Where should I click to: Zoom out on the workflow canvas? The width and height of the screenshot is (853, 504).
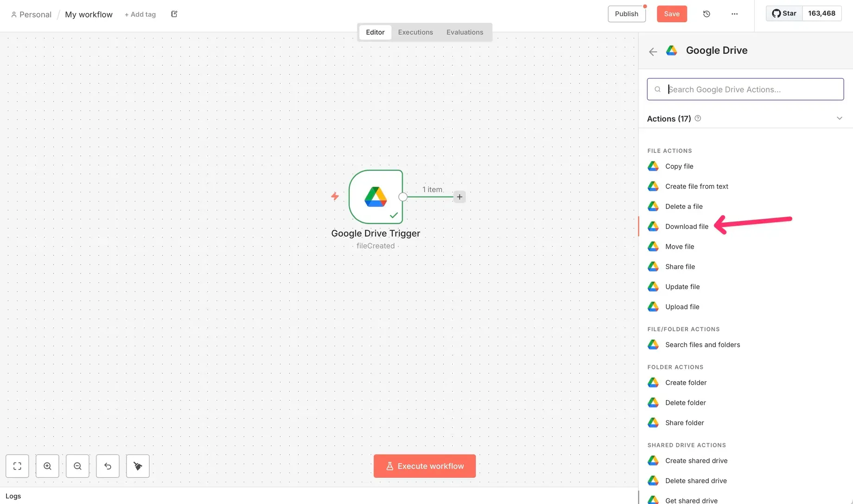pos(77,466)
